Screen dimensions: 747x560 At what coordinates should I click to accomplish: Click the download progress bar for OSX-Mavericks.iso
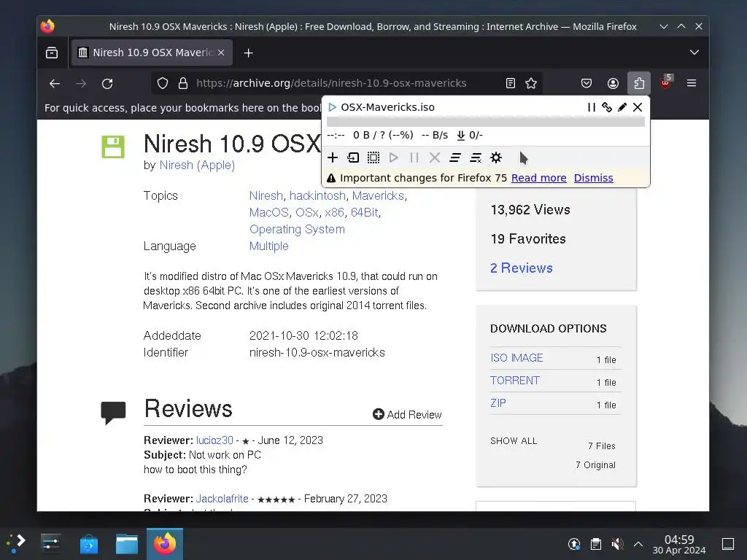click(x=485, y=122)
